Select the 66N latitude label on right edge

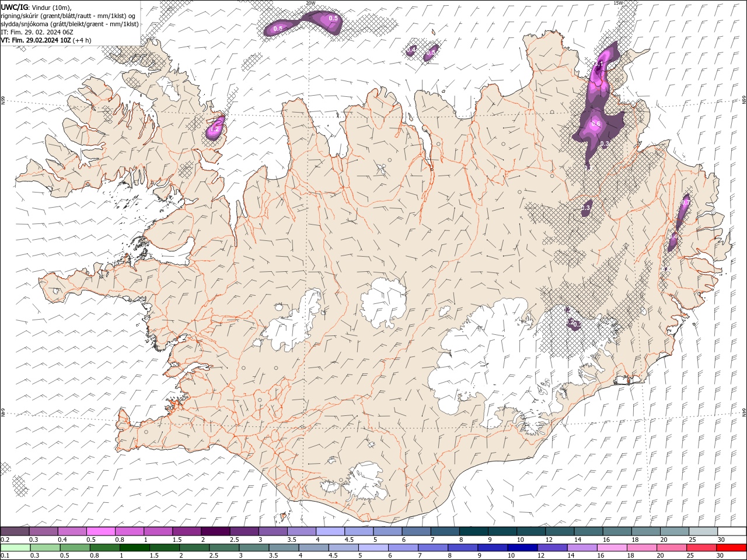(744, 101)
